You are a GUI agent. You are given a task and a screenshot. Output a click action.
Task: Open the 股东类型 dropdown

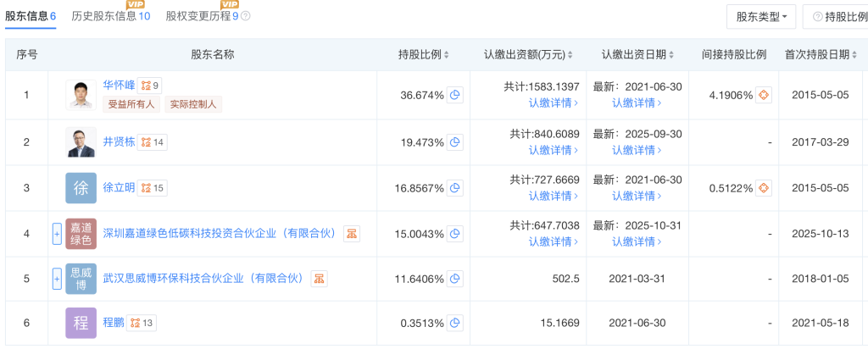coord(761,16)
